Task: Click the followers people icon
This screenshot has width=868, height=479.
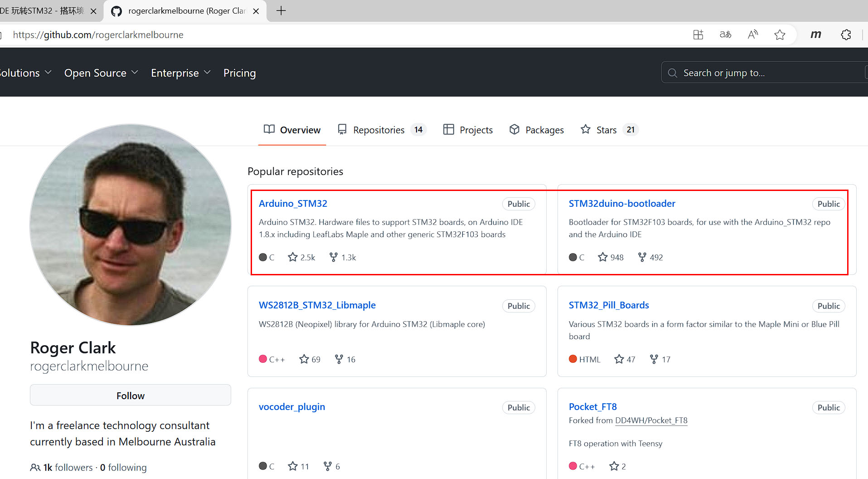Action: tap(35, 467)
